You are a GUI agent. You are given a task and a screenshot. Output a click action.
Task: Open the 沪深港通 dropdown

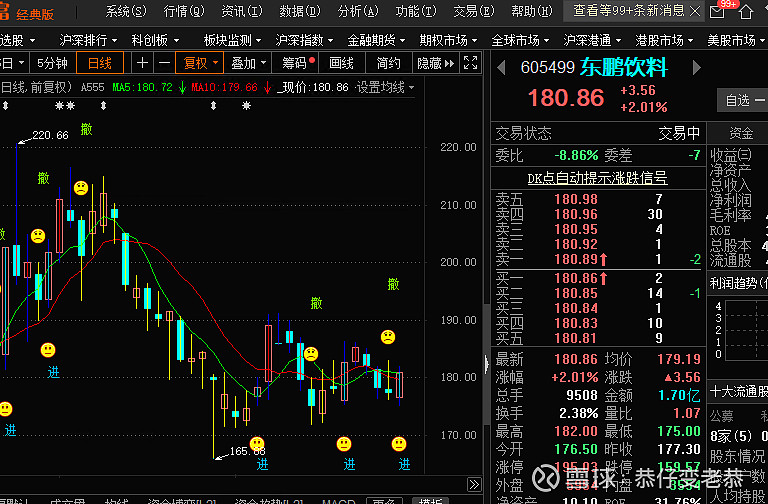coord(592,40)
